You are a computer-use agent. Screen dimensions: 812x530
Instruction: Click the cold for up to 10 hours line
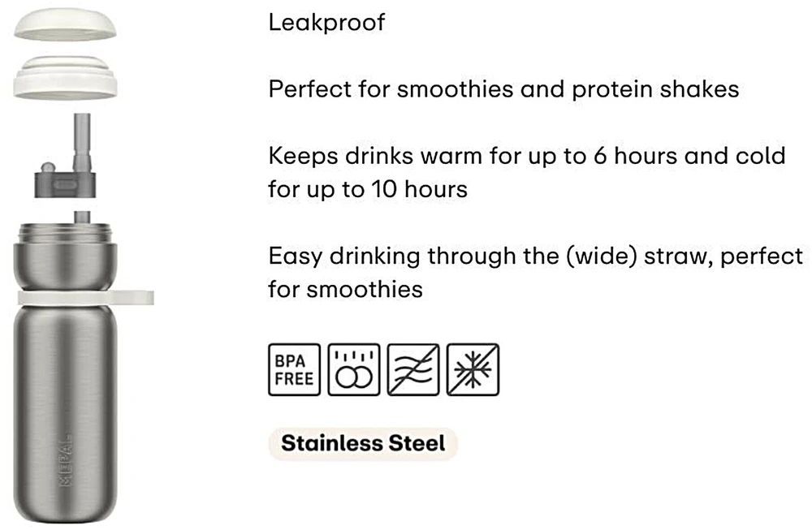click(x=368, y=189)
